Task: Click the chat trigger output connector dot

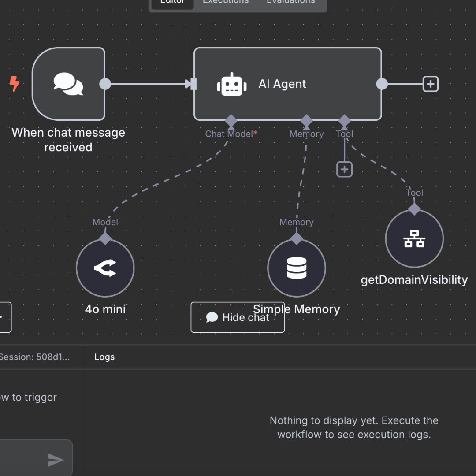Action: (105, 84)
